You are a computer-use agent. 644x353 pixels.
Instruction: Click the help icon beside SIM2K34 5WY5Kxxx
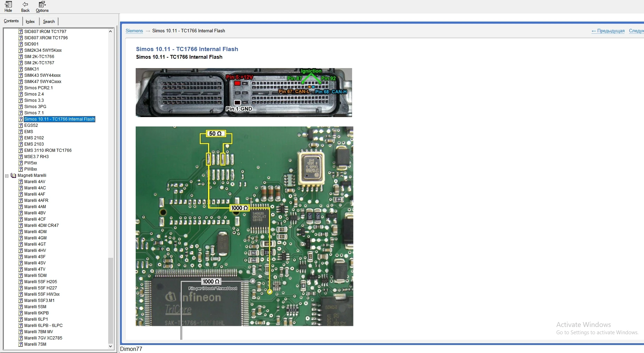coord(21,50)
